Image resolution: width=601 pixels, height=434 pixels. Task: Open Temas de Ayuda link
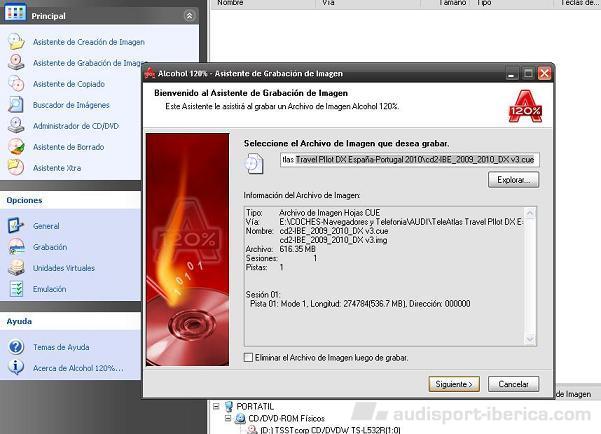click(61, 347)
